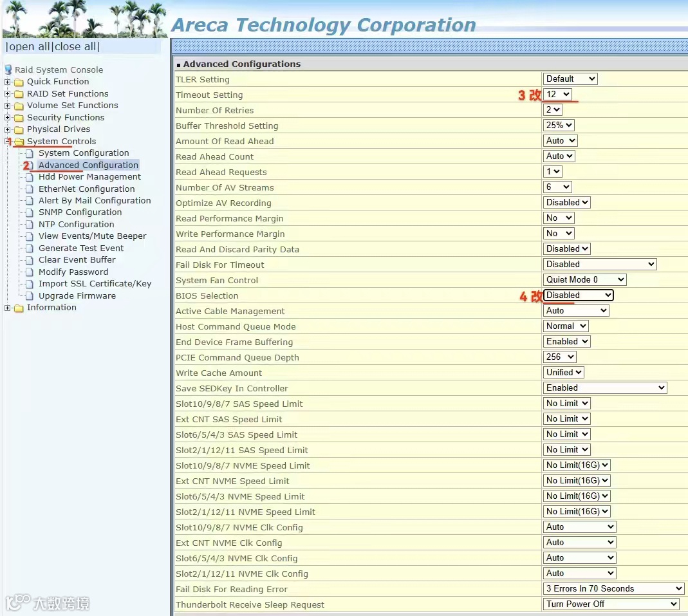Viewport: 688px width, 616px height.
Task: Expand the Quick Function tree node
Action: (8, 82)
